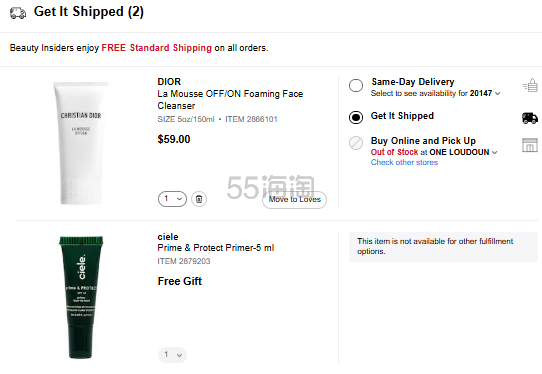Image resolution: width=542 pixels, height=374 pixels.
Task: Click the Same-Day Delivery bag icon
Action: tap(530, 85)
